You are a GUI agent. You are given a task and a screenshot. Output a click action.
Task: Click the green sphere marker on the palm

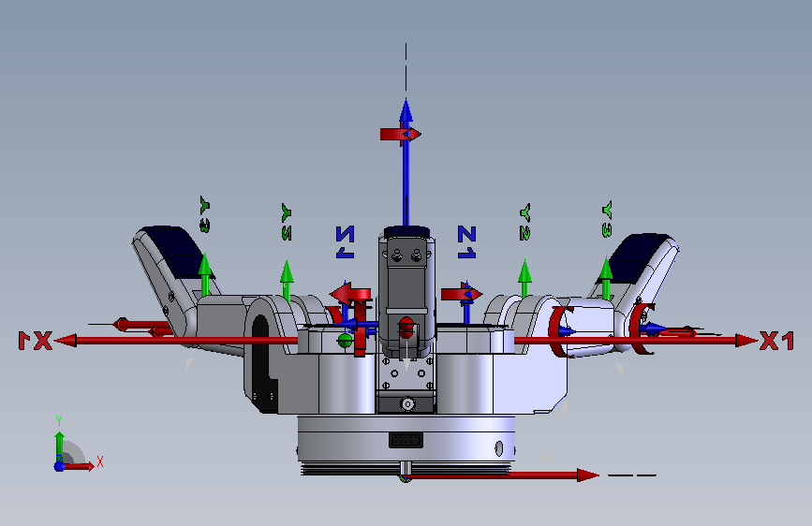click(x=345, y=340)
